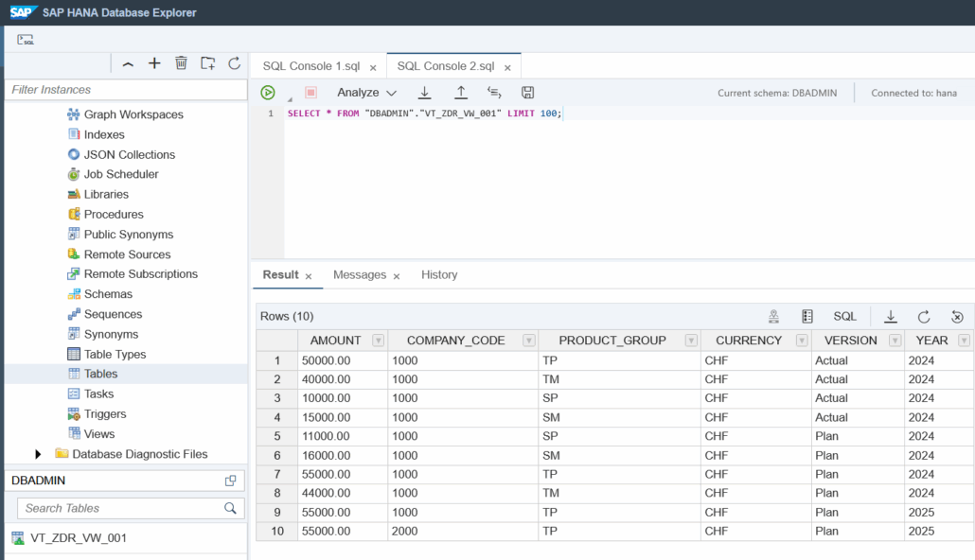This screenshot has height=560, width=975.
Task: Add a new instance with plus icon
Action: [x=154, y=63]
